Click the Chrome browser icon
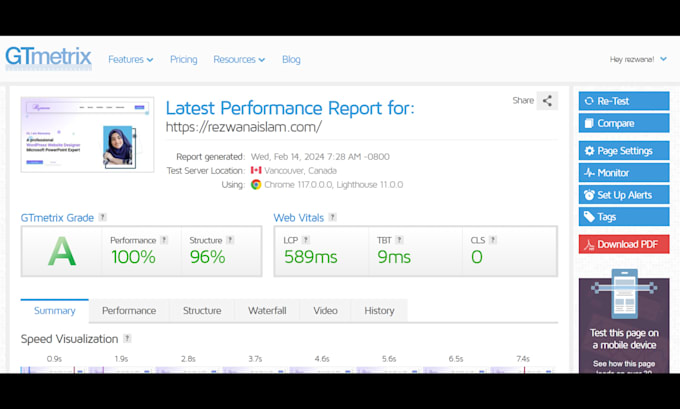Viewport: 680px width, 409px height. [x=256, y=185]
